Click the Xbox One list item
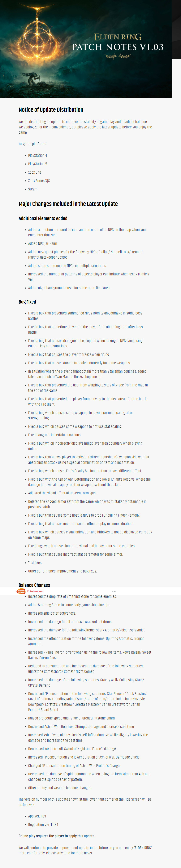Image resolution: width=181 pixels, height=868 pixels. click(35, 172)
